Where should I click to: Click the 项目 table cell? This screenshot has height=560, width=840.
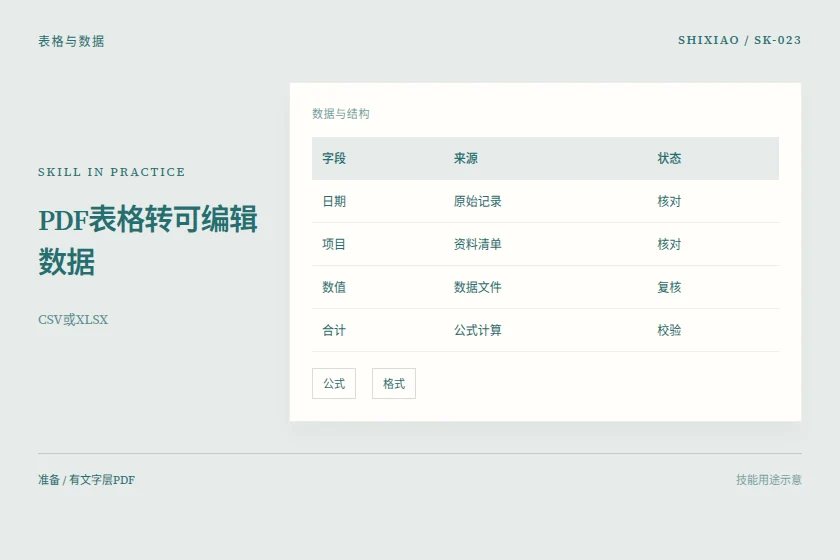334,244
